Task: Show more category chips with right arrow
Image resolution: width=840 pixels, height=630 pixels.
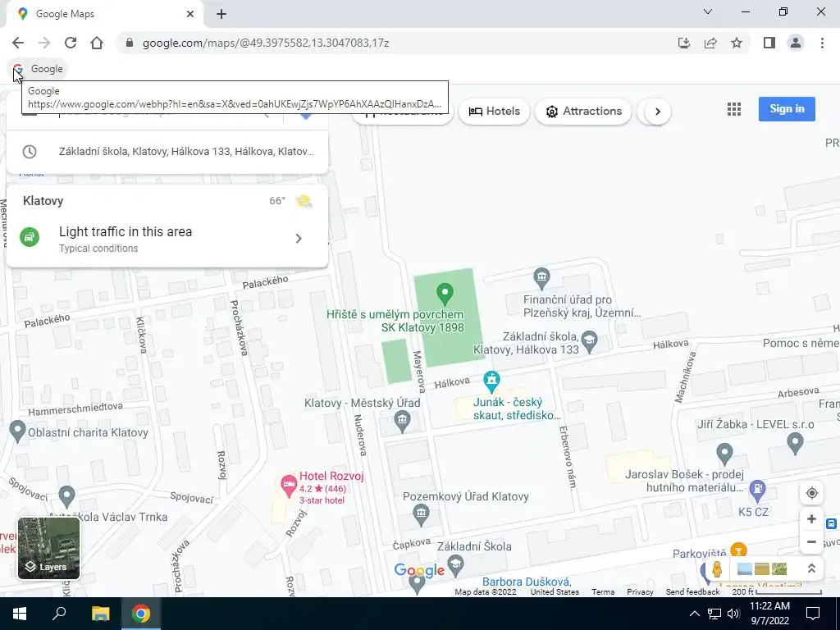Action: pos(657,112)
